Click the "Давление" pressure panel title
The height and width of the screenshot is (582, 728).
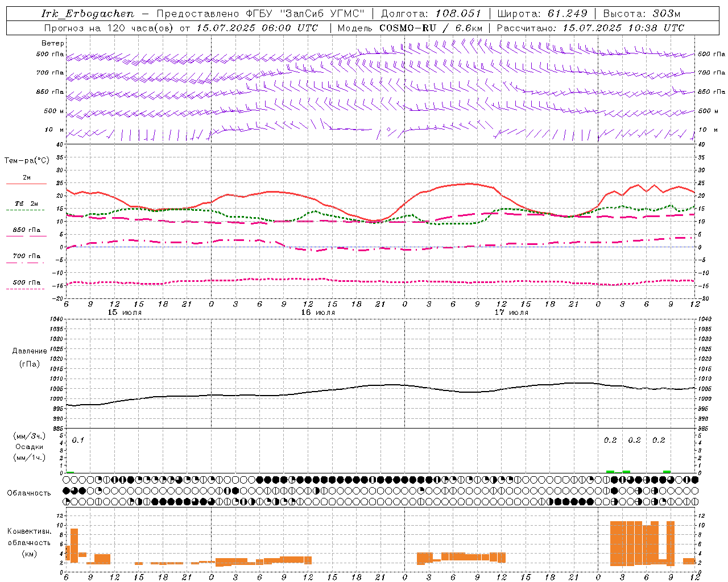[30, 351]
